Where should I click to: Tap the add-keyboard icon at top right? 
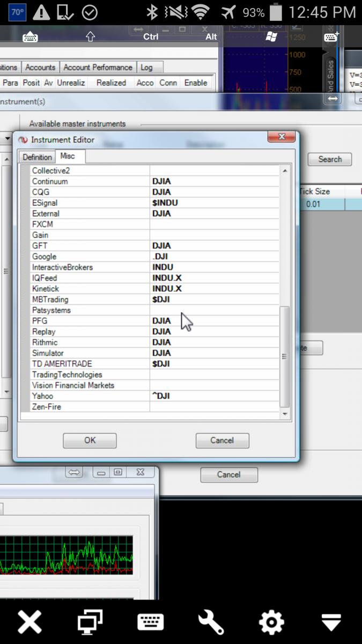tap(331, 36)
